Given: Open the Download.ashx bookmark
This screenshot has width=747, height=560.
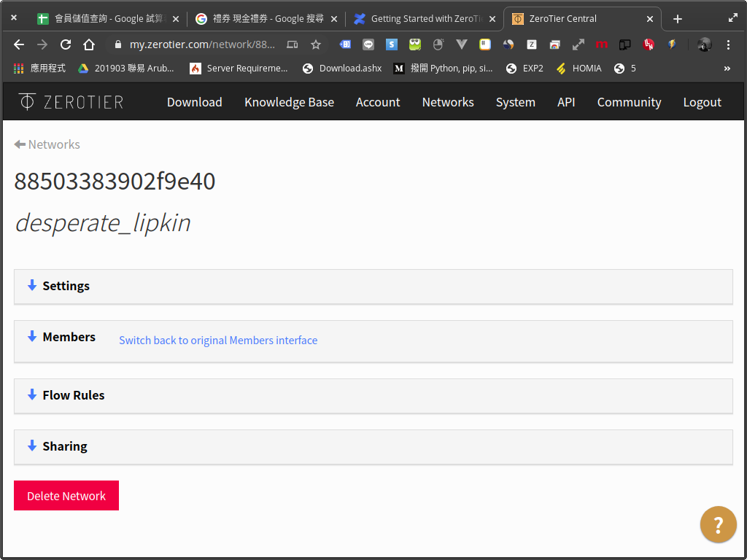Looking at the screenshot, I should click(342, 69).
